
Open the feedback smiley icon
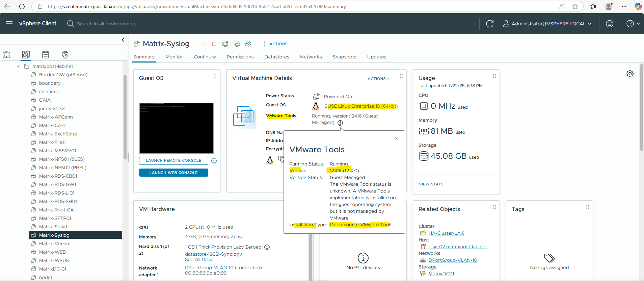[610, 24]
